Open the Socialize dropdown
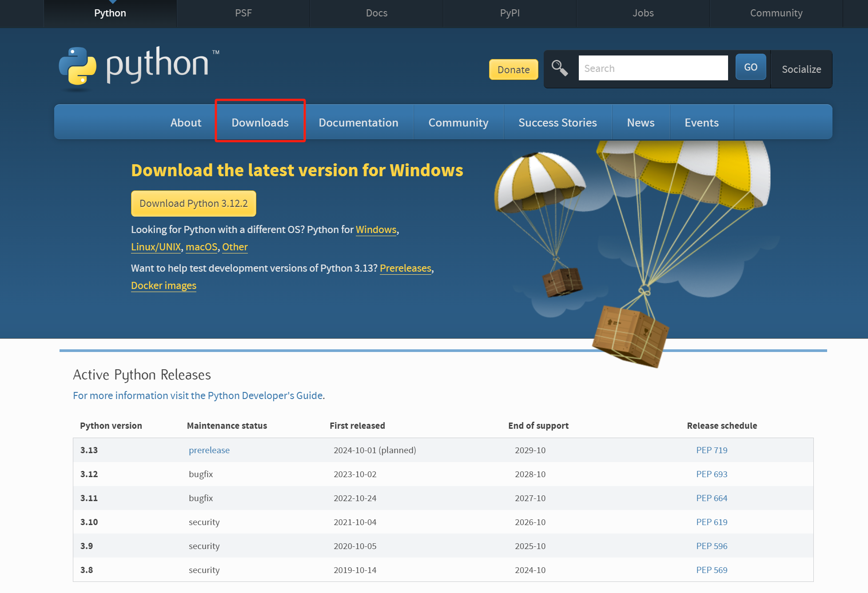Image resolution: width=868 pixels, height=593 pixels. [801, 69]
